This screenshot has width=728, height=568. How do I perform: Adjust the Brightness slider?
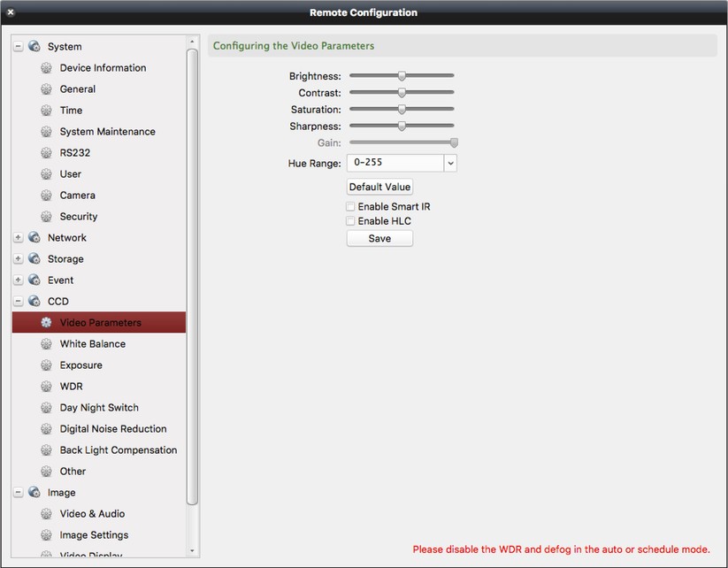click(402, 75)
